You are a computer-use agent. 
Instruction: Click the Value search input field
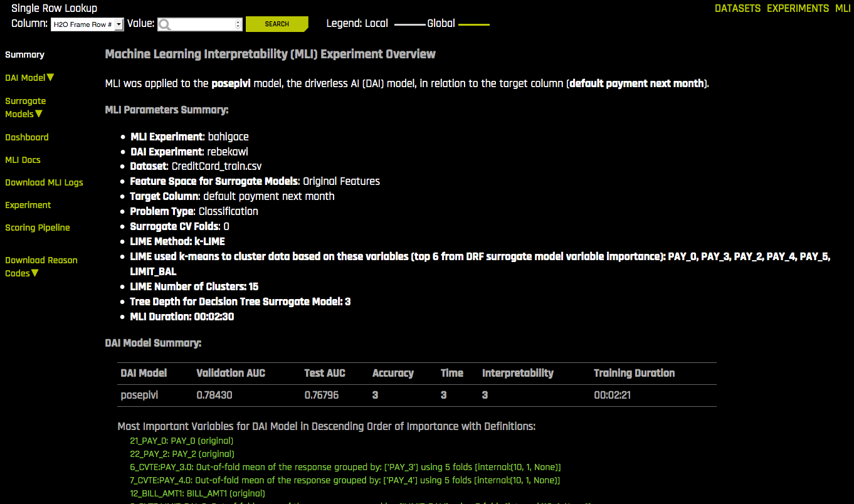coord(198,24)
